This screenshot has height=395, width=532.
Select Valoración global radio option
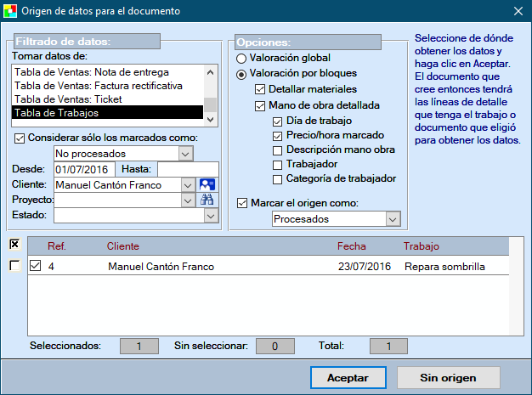point(242,58)
